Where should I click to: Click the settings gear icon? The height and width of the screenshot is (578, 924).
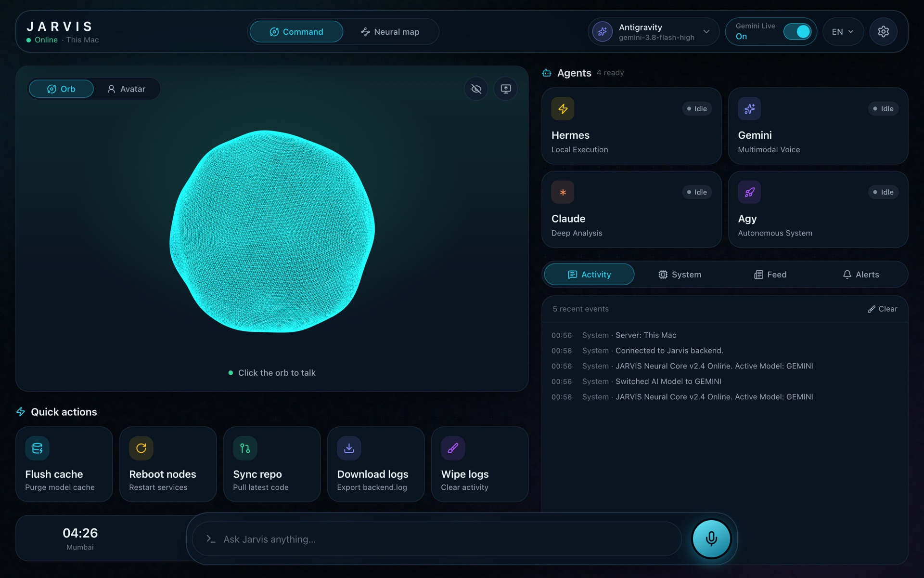point(883,32)
